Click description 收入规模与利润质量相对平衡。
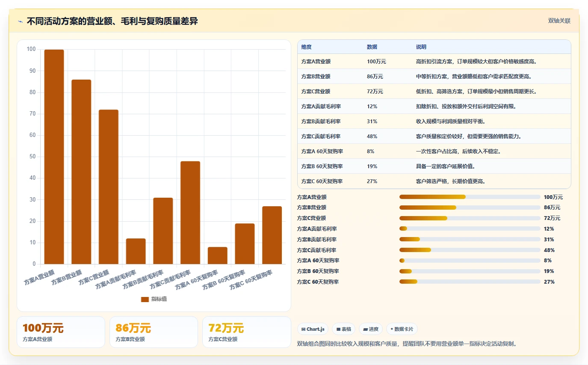This screenshot has width=588, height=365. [450, 122]
